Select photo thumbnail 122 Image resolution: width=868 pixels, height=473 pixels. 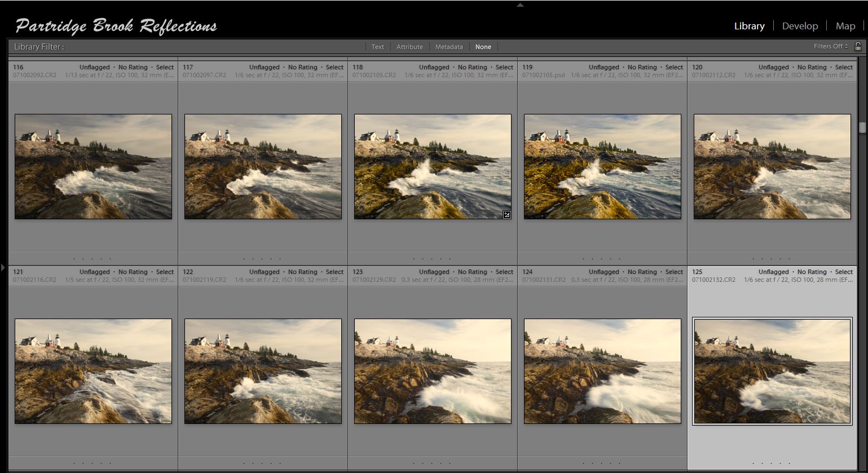[263, 372]
